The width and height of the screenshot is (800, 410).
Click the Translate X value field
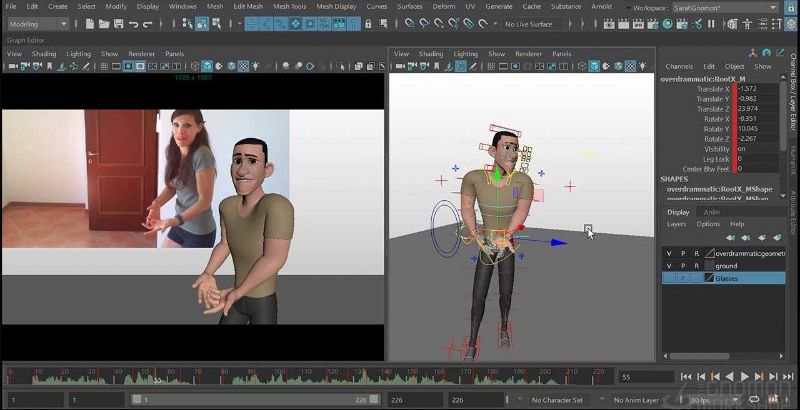click(x=757, y=89)
